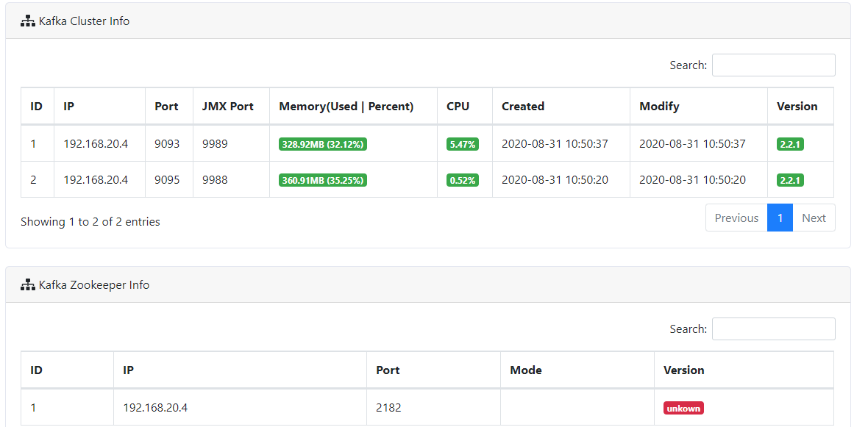Focus the Kafka Zookeeper Info search box
This screenshot has height=427, width=868.
(x=773, y=329)
